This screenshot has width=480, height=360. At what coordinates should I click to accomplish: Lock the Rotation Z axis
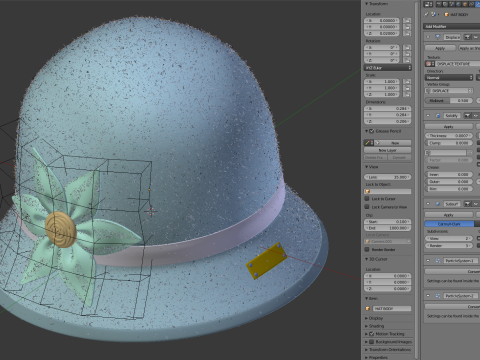(407, 60)
